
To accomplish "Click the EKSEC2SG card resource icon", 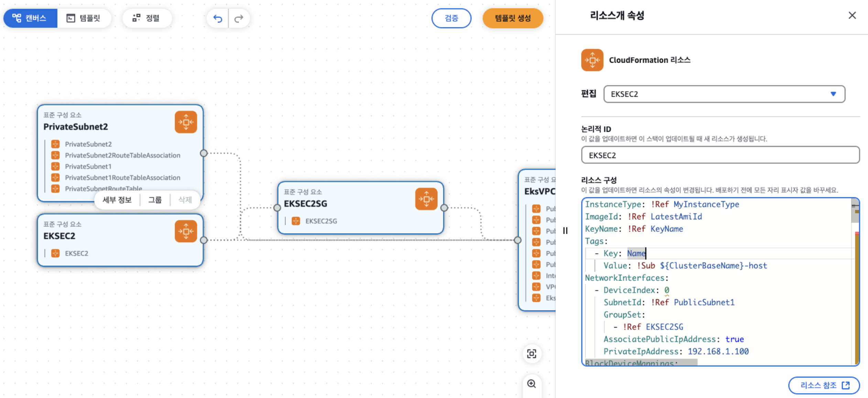I will point(426,199).
